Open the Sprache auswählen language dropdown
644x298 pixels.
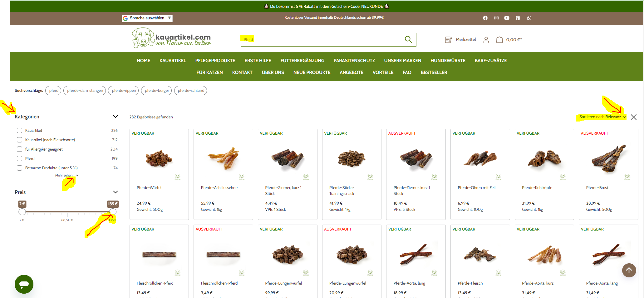click(x=147, y=18)
